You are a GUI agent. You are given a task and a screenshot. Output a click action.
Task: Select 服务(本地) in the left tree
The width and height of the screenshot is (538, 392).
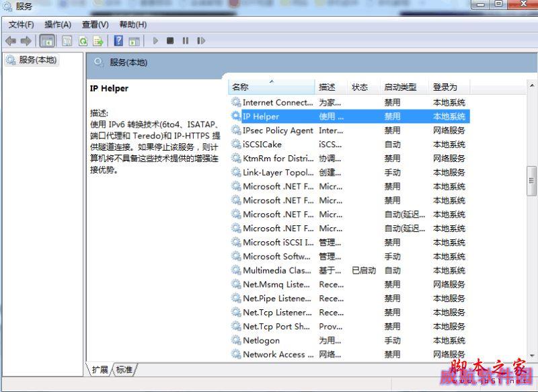[38, 60]
